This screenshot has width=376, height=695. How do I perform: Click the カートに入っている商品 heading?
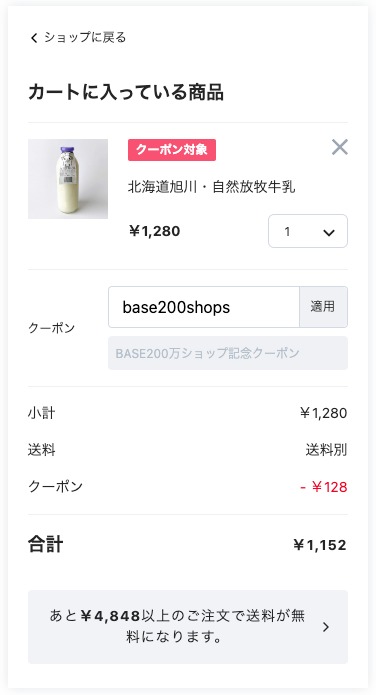(x=126, y=93)
